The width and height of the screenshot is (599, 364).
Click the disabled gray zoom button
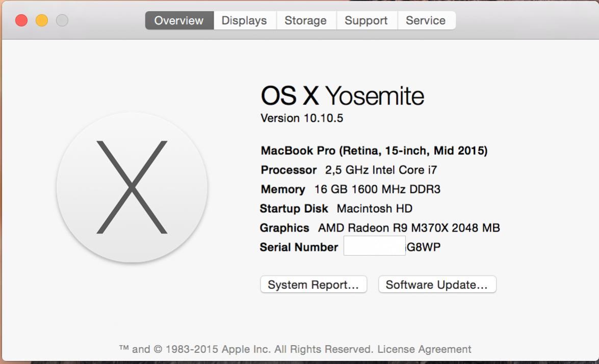pos(62,20)
